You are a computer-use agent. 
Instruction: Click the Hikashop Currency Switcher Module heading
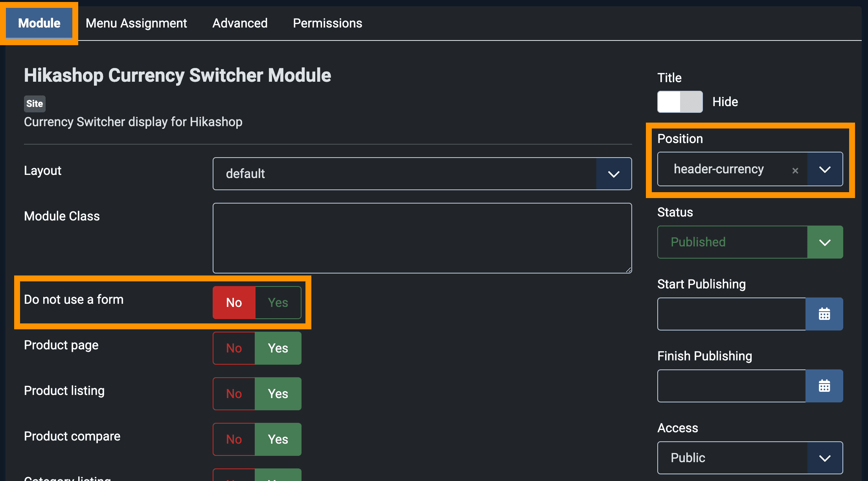pyautogui.click(x=177, y=75)
